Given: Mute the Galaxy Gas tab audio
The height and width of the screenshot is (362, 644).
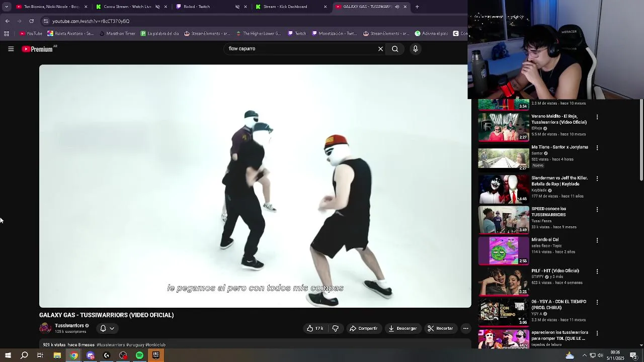Looking at the screenshot, I should [397, 7].
